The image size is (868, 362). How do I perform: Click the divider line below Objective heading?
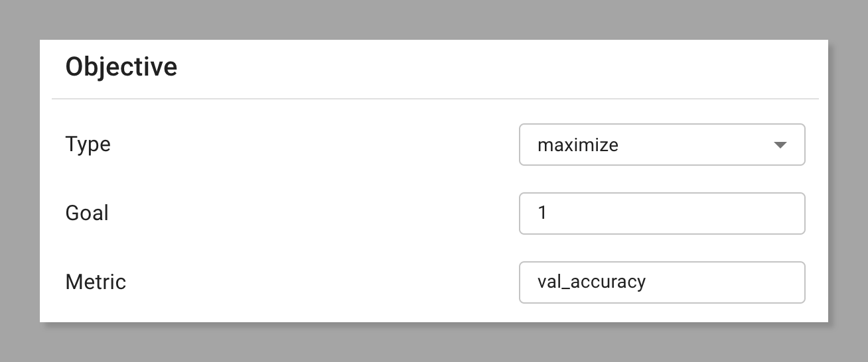(x=435, y=99)
